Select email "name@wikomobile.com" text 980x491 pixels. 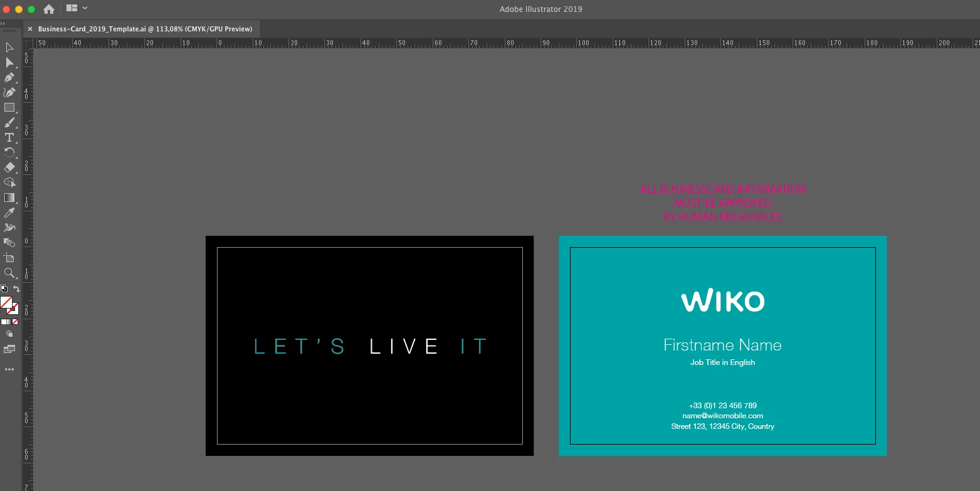tap(722, 416)
